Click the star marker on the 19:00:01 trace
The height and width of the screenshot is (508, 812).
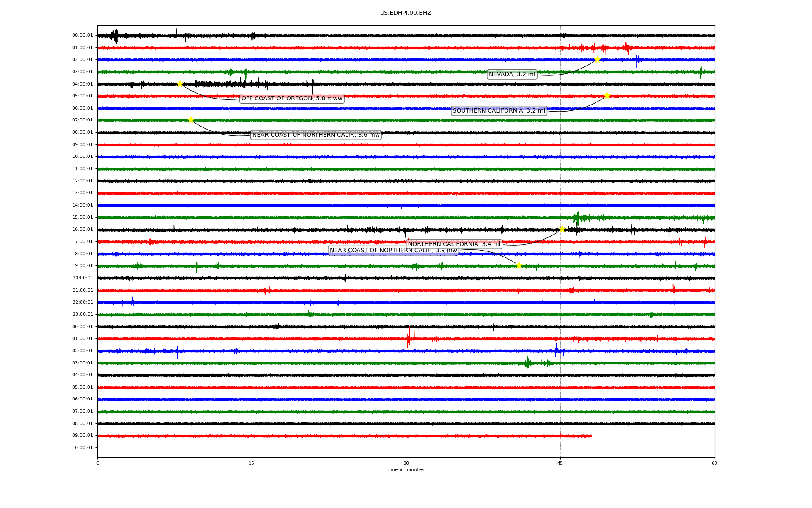[519, 265]
